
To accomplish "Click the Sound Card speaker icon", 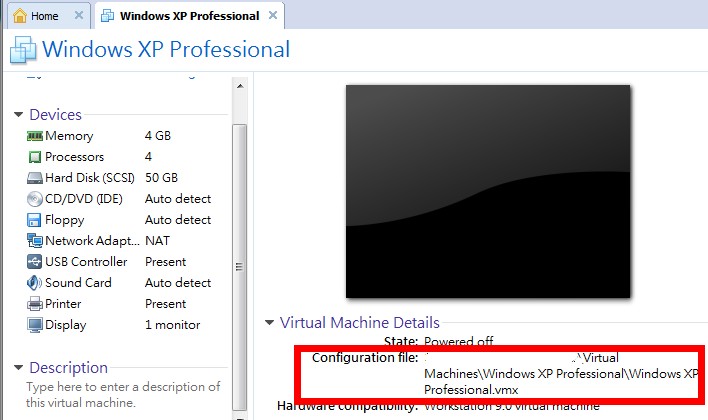I will tap(34, 283).
